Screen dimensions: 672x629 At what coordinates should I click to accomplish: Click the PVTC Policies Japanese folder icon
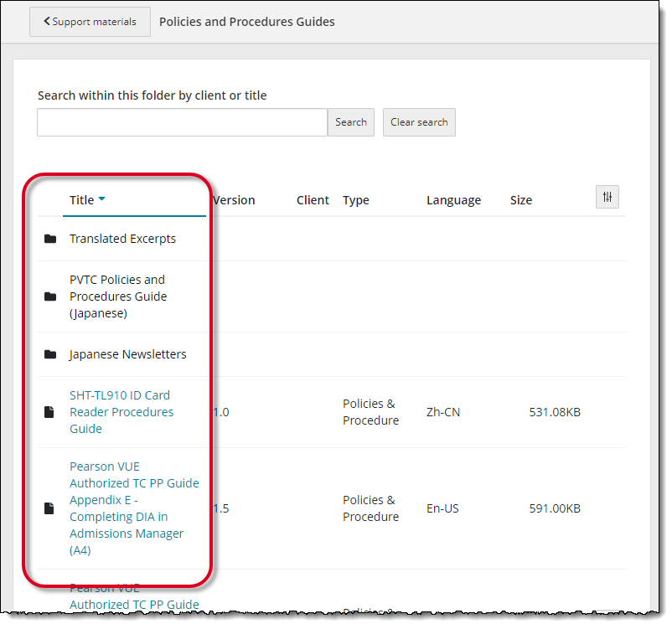(50, 296)
